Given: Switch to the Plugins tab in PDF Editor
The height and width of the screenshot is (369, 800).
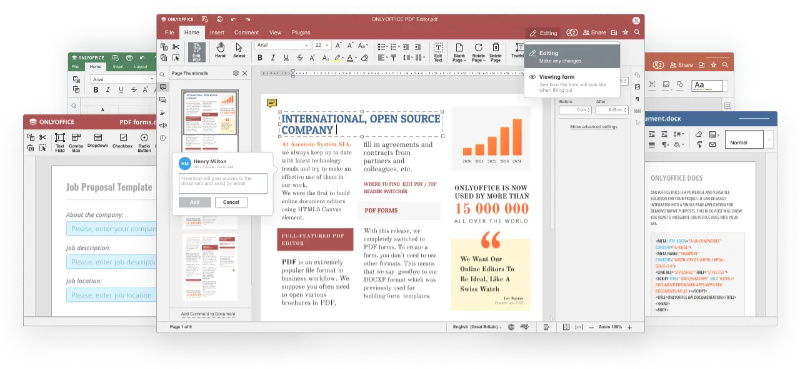Looking at the screenshot, I should tap(301, 33).
